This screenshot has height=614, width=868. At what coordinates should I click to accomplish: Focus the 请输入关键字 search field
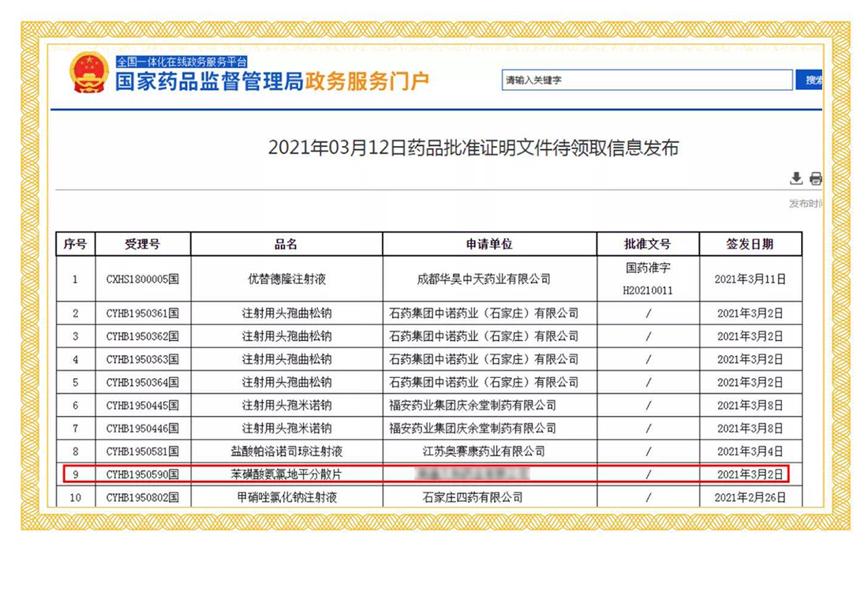[x=647, y=80]
